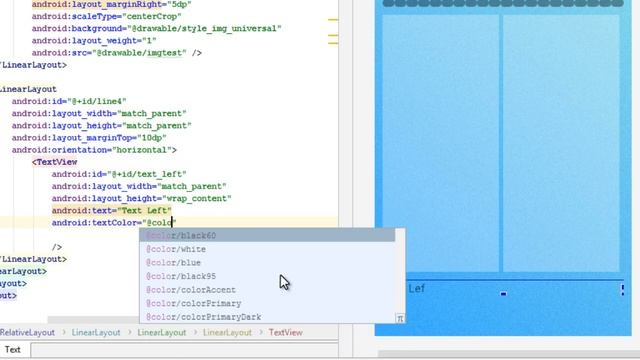Choose @color/white from suggestion list
640x360 pixels.
pyautogui.click(x=267, y=249)
